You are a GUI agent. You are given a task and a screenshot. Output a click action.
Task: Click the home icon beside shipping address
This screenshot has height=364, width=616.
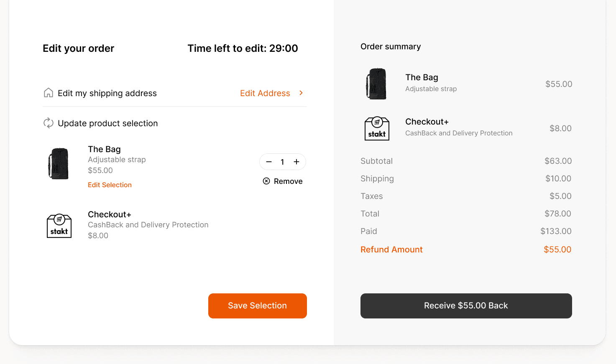tap(49, 93)
